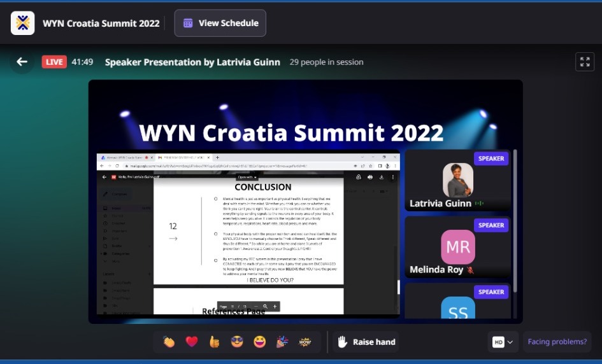This screenshot has height=364, width=602.
Task: Send a clapping hands reaction
Action: (169, 341)
